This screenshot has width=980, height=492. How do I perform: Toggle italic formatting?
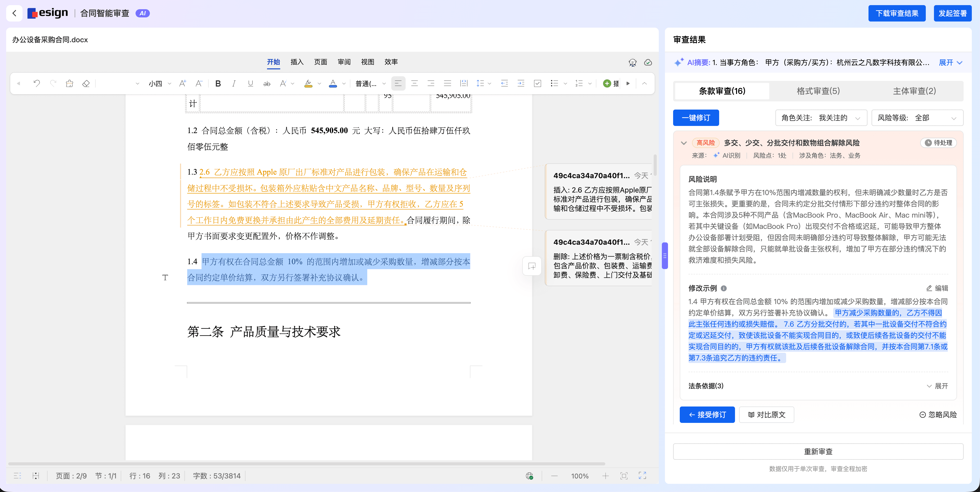[234, 83]
